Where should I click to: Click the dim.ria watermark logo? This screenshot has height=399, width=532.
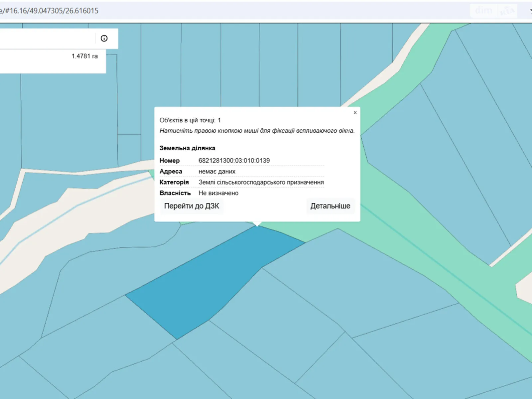pos(493,11)
